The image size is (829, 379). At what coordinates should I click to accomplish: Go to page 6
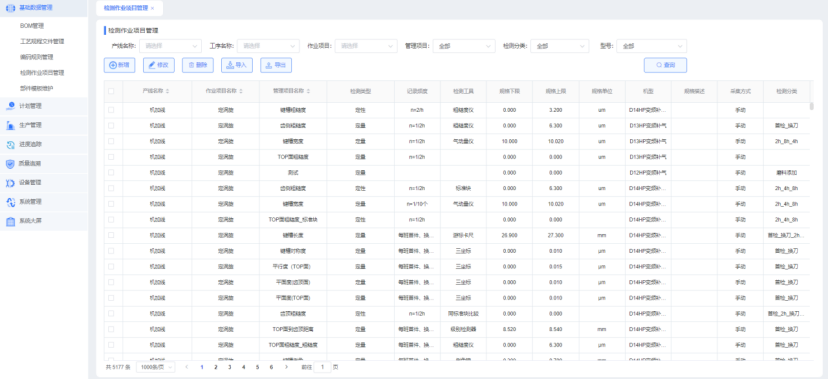[x=271, y=367]
